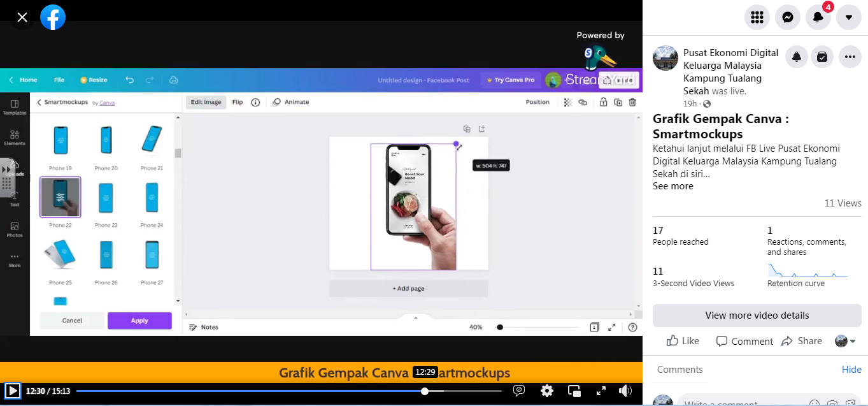
Task: Go to Facebook home via the logo
Action: 53,17
